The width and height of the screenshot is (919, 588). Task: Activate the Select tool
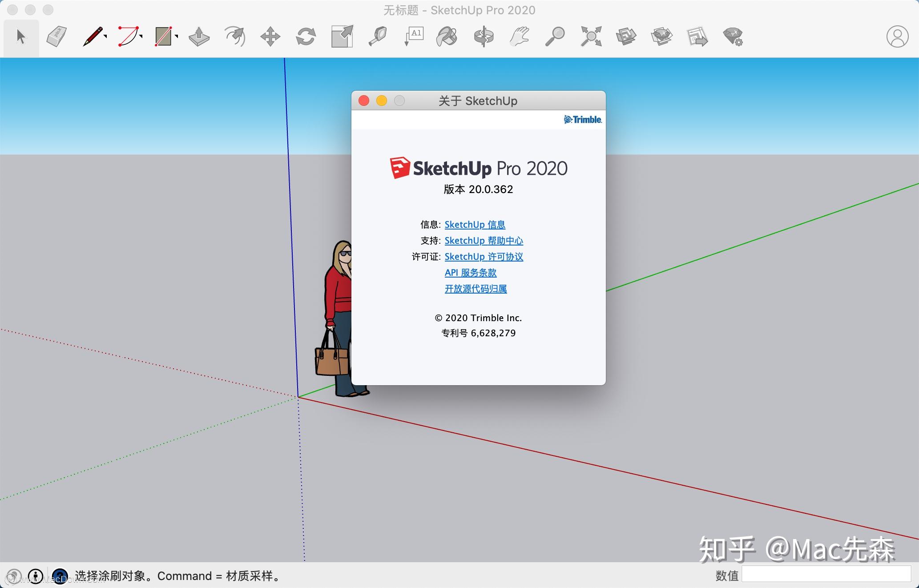[x=21, y=37]
